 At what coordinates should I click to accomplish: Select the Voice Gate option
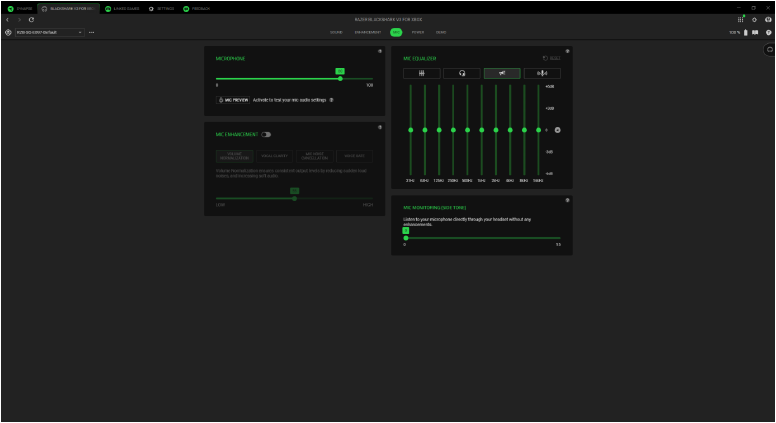354,156
